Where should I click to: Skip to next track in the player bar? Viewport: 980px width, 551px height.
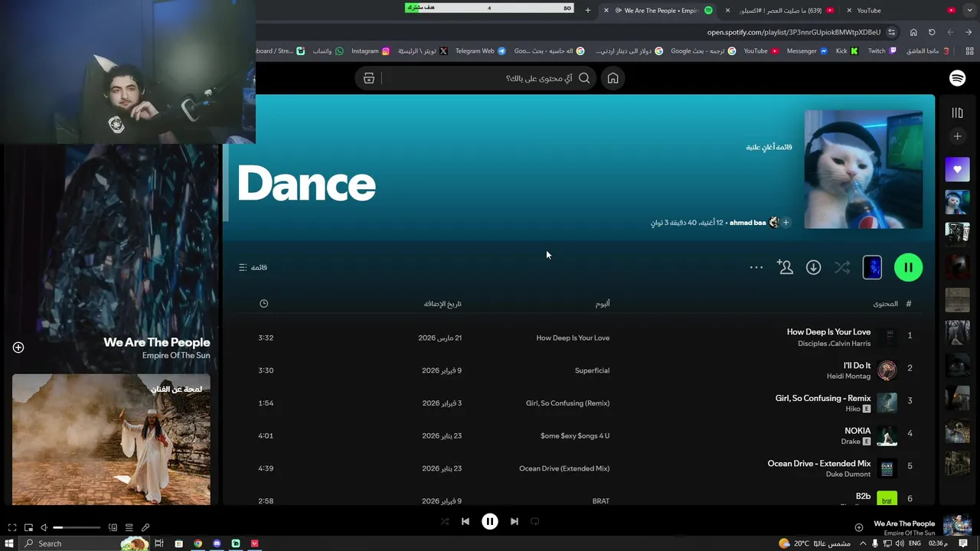coord(514,521)
